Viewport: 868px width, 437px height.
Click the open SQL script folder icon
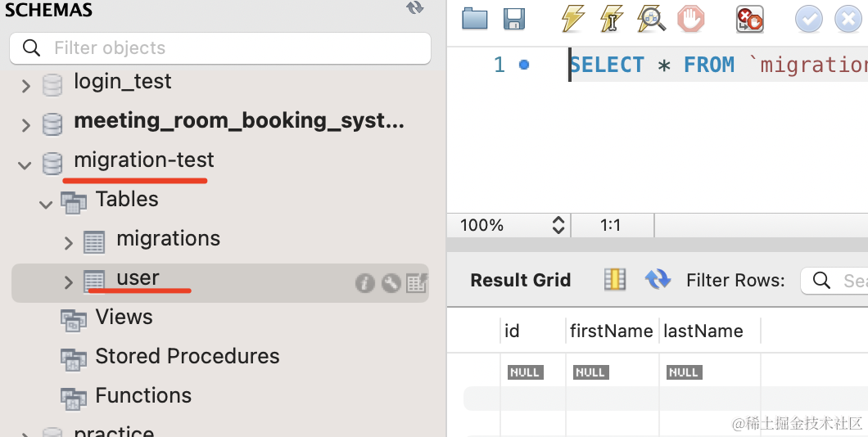[475, 19]
